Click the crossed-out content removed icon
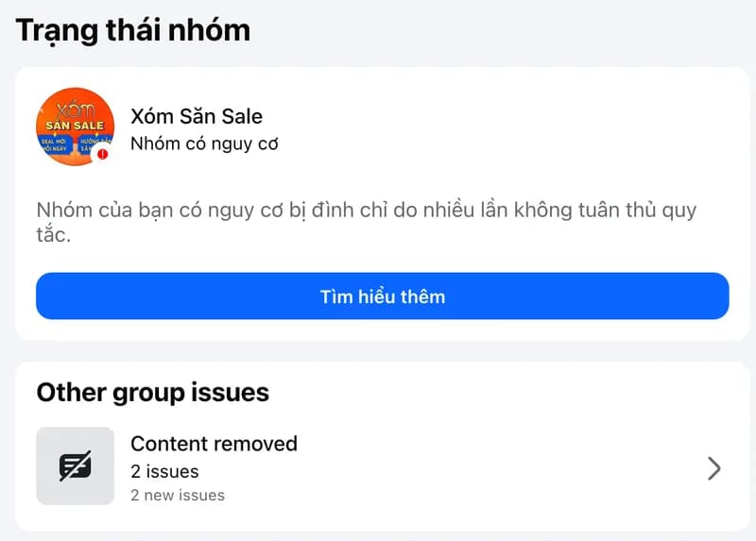 (75, 466)
